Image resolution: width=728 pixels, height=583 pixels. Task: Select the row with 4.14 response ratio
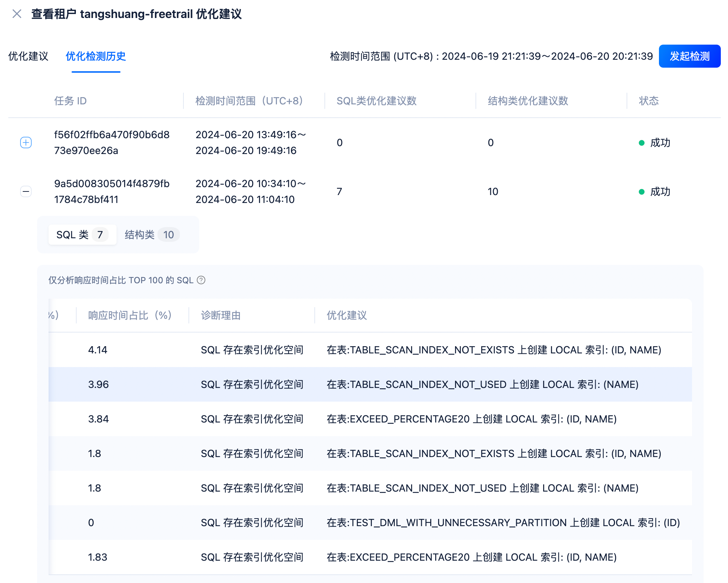coord(370,350)
